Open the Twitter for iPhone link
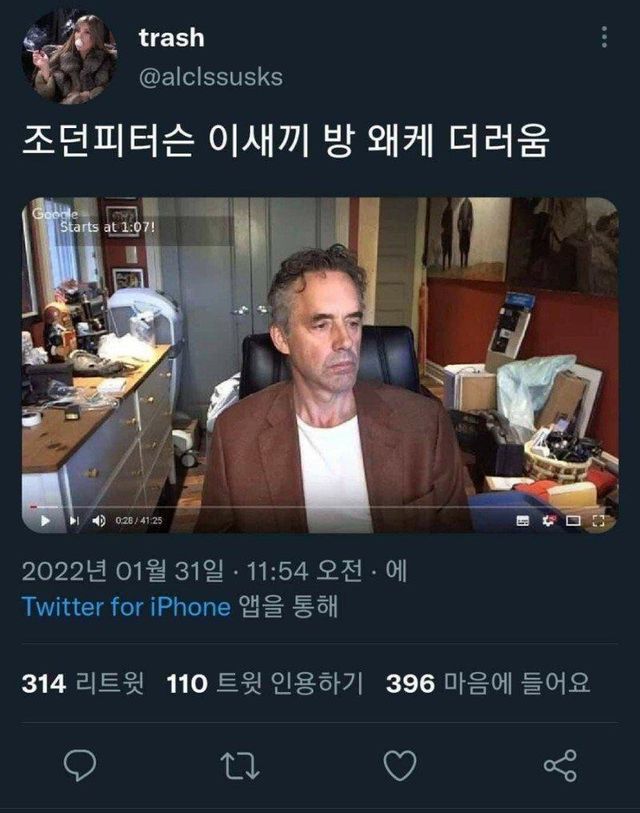The width and height of the screenshot is (640, 813). tap(126, 607)
